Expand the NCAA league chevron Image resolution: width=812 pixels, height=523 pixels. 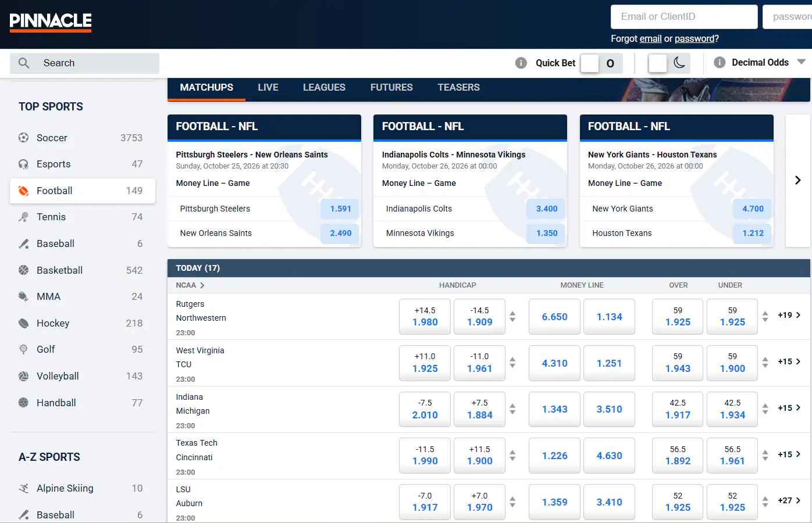point(202,285)
